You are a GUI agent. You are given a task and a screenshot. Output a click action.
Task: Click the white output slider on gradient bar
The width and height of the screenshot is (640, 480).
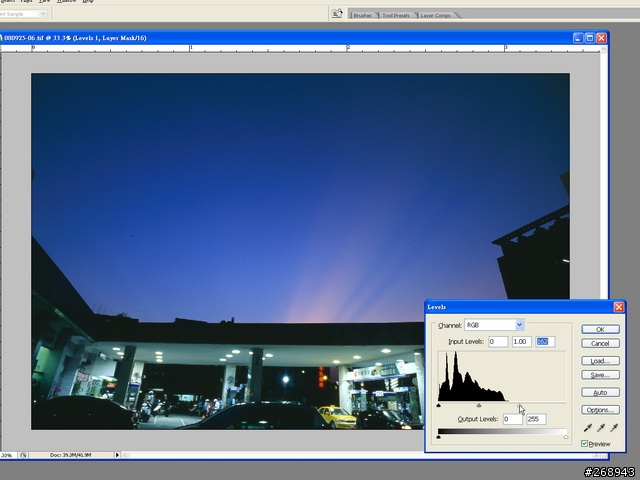tap(566, 437)
